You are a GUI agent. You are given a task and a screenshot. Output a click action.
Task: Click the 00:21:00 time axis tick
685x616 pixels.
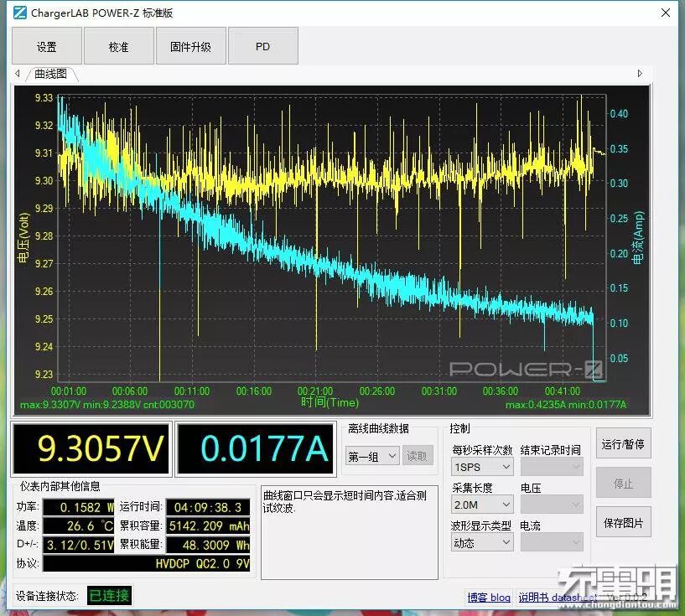315,391
